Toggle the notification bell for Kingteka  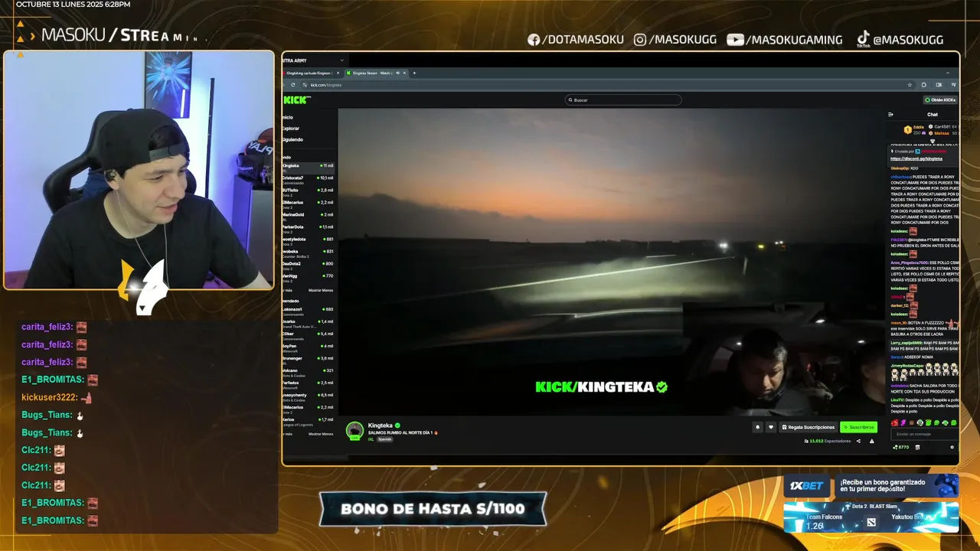pos(758,427)
